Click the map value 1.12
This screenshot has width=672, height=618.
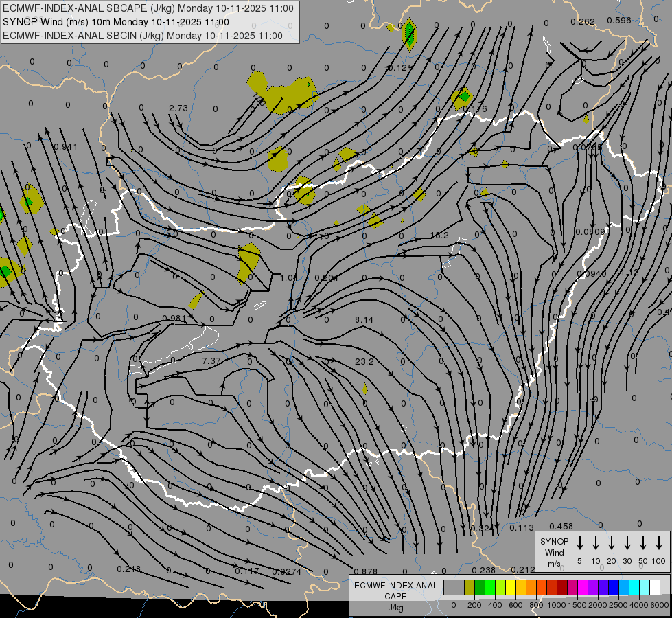coord(629,273)
